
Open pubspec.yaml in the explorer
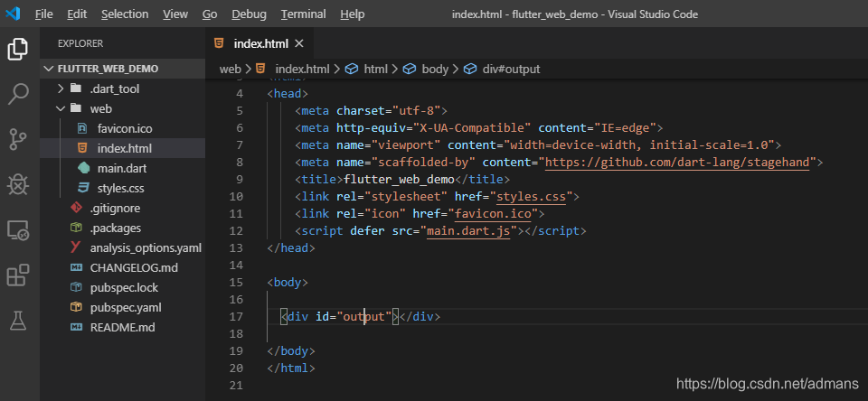point(122,308)
